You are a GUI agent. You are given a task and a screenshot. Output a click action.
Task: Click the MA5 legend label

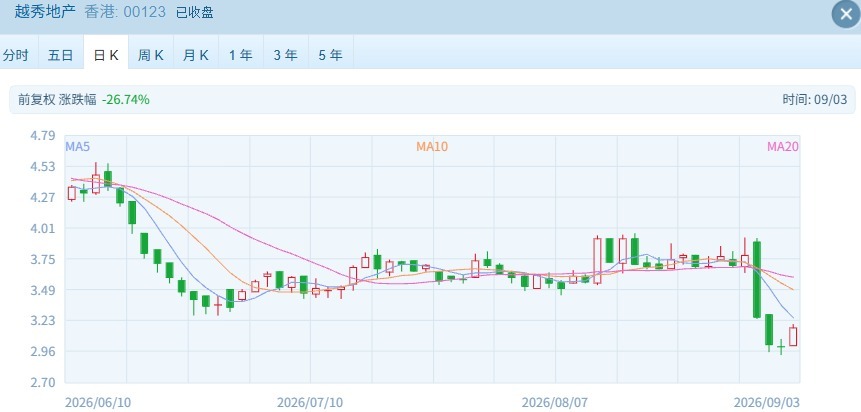pyautogui.click(x=77, y=147)
